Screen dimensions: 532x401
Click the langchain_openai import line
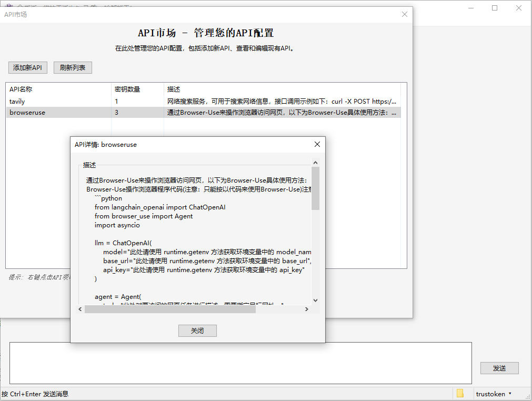[160, 207]
